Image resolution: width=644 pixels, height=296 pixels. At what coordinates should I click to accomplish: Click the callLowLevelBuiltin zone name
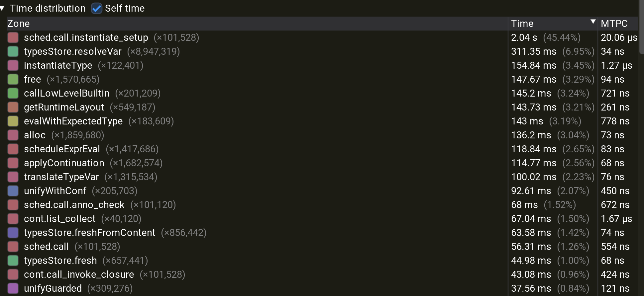click(66, 93)
